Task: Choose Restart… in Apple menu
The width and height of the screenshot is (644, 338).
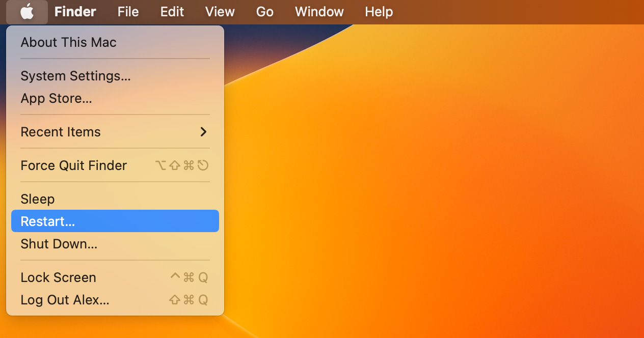Action: (115, 221)
